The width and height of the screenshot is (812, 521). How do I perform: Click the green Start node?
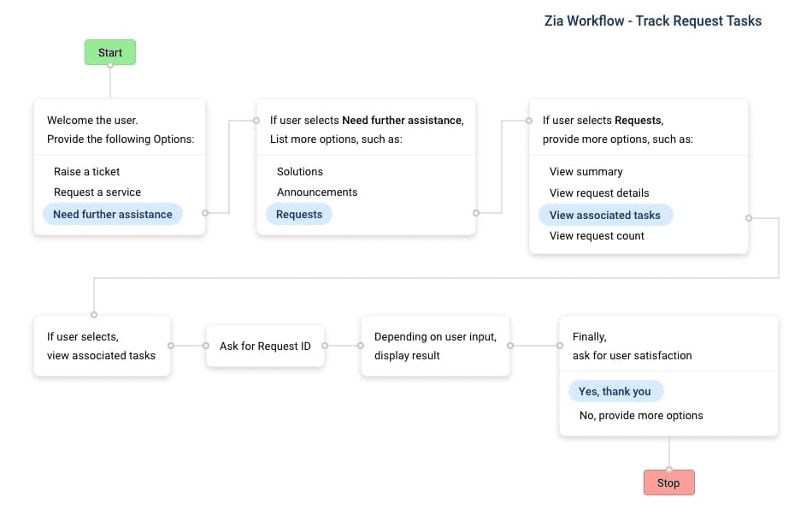(x=109, y=52)
